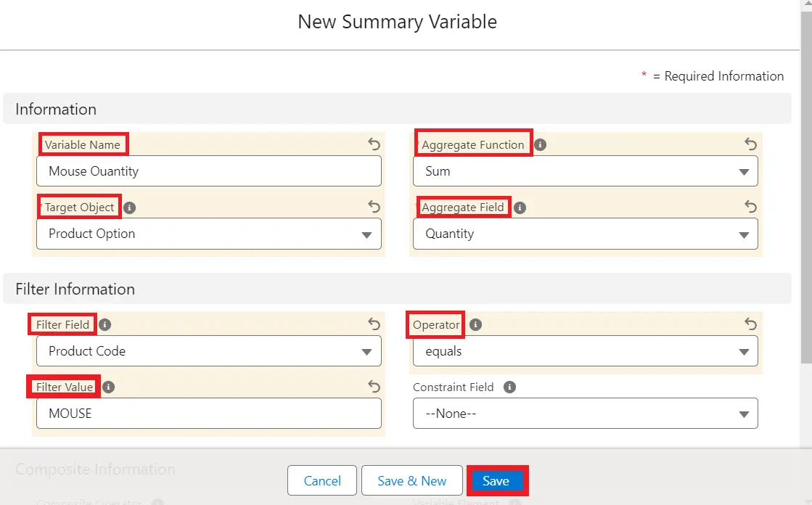Show info tooltip for Filter Value
Viewport: 812px width, 505px height.
point(108,387)
